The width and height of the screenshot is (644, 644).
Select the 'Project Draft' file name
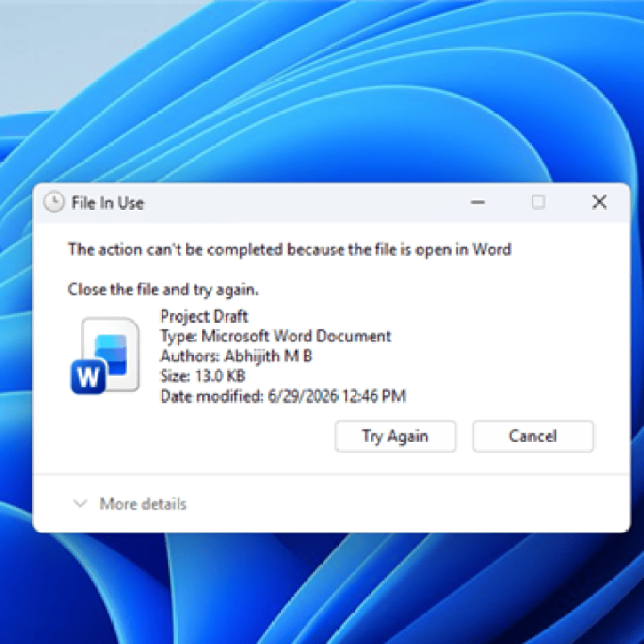pyautogui.click(x=204, y=316)
